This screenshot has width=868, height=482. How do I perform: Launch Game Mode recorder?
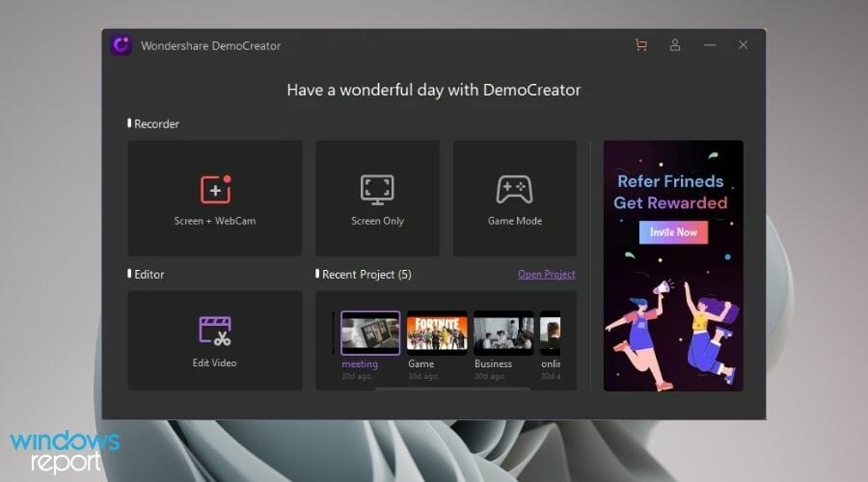tap(515, 199)
